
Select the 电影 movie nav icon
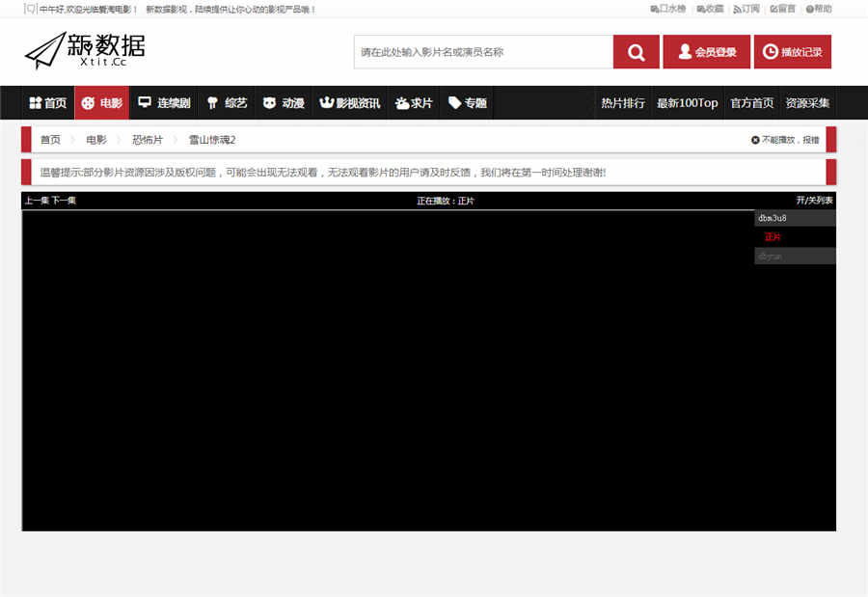coord(90,102)
